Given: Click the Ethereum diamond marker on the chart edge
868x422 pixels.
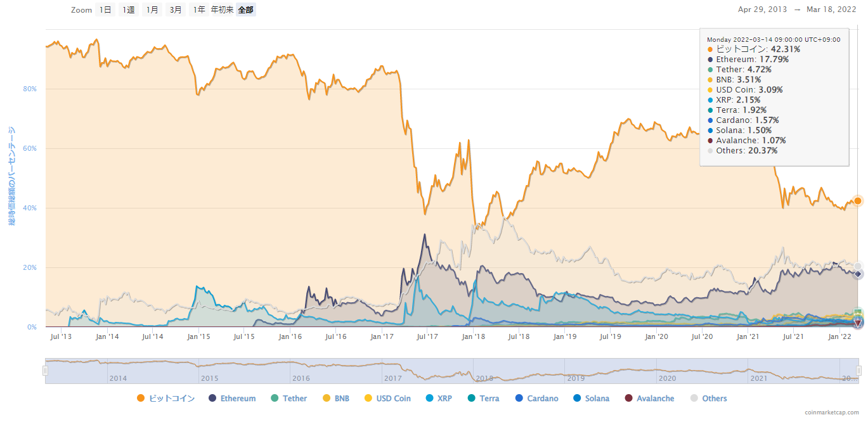Looking at the screenshot, I should click(x=857, y=273).
